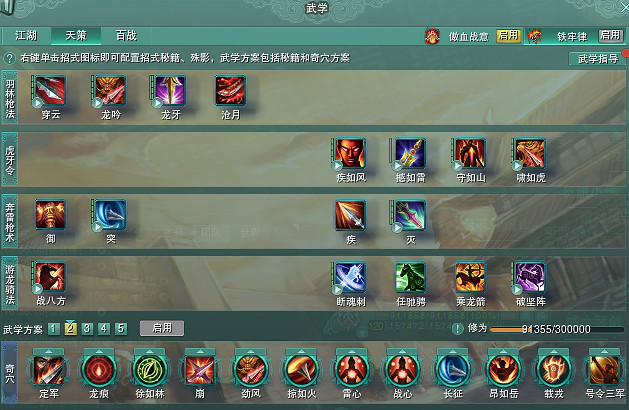Click the 破坚阵 skill icon
629x410 pixels.
coord(530,277)
